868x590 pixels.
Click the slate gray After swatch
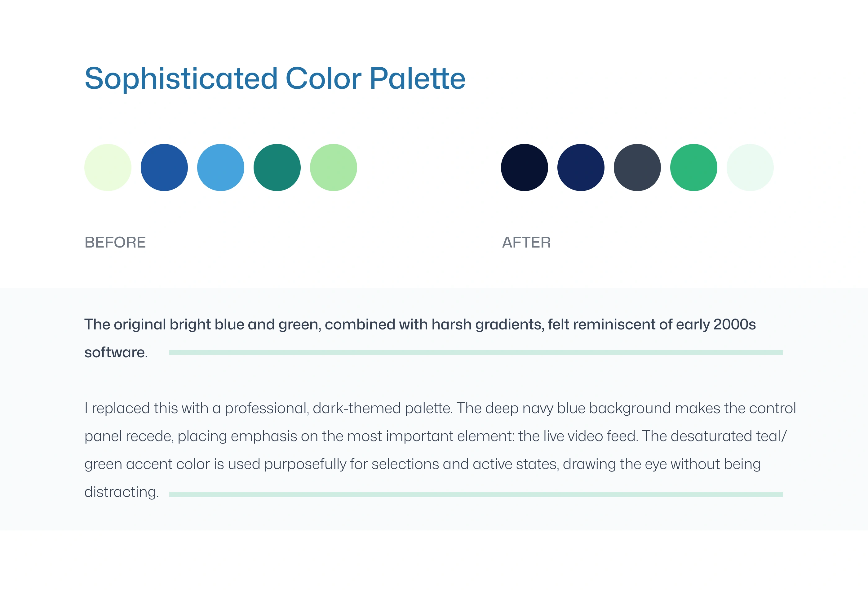pos(637,168)
